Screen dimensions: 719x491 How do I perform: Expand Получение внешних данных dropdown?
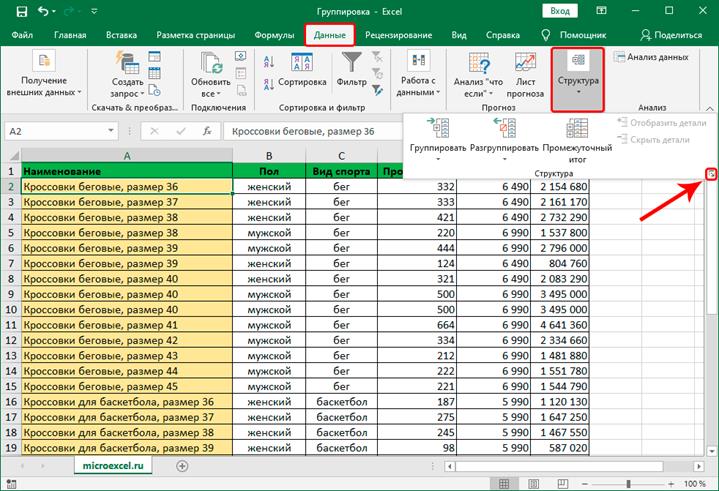[44, 73]
